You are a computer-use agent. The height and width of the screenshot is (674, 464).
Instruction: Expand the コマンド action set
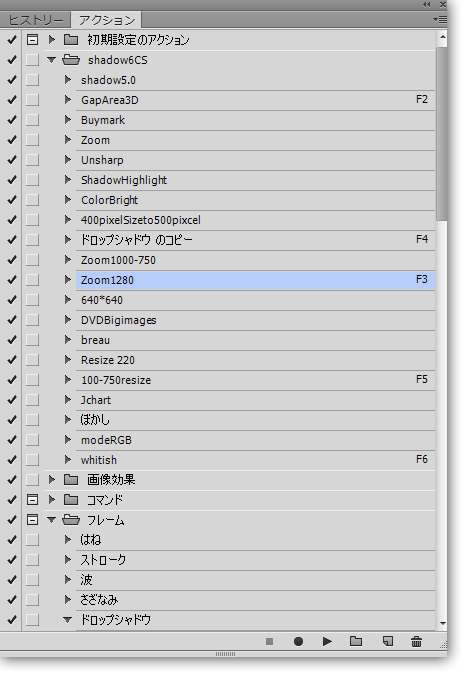[x=52, y=500]
